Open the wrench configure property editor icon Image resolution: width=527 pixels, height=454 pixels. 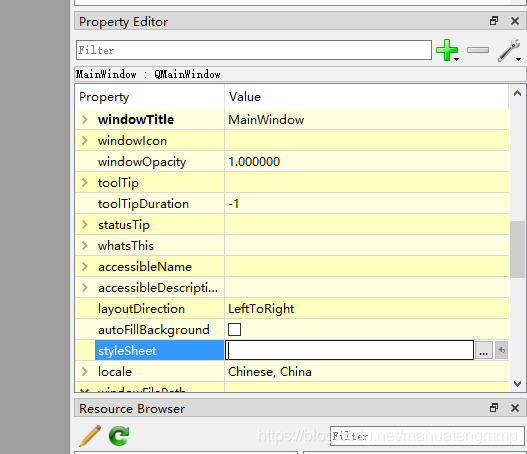tap(509, 50)
